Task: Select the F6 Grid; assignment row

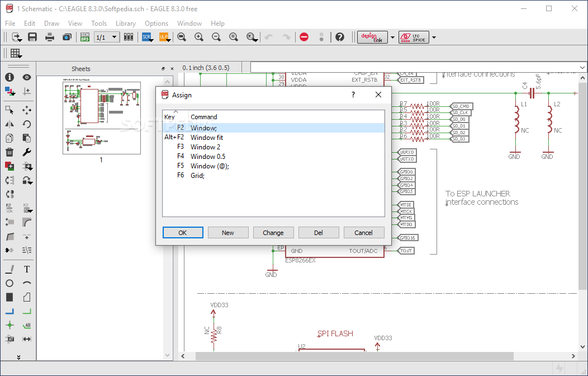Action: [273, 175]
